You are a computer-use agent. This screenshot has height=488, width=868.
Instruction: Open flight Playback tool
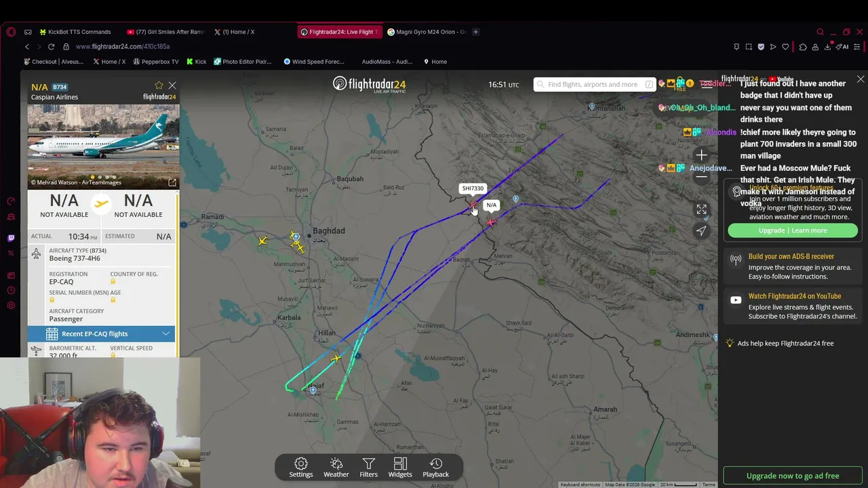pos(436,468)
